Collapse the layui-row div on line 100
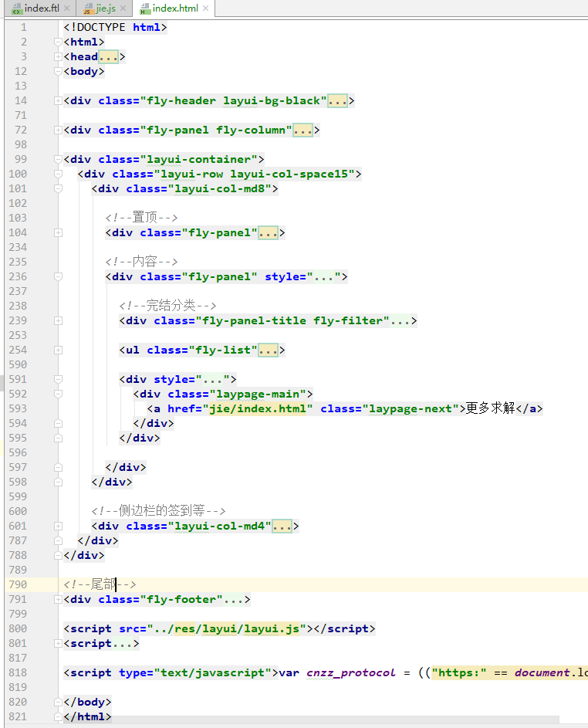Screen dimensions: 588x728 click(58, 174)
